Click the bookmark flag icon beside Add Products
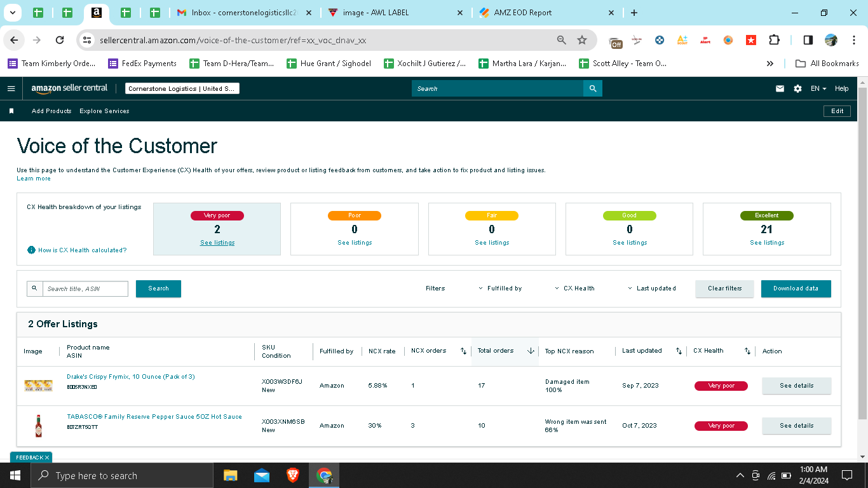The image size is (868, 488). tap(11, 111)
